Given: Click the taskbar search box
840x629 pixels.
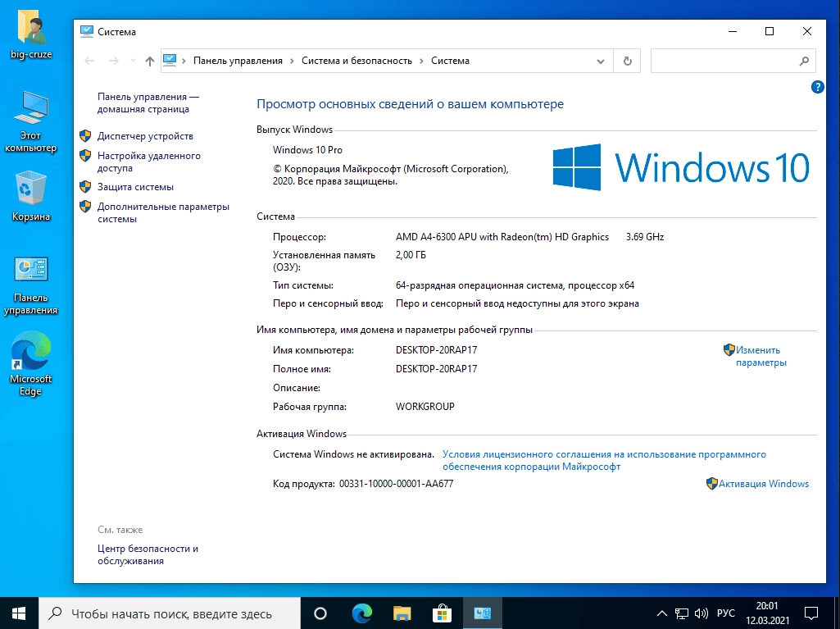Looking at the screenshot, I should (x=170, y=613).
